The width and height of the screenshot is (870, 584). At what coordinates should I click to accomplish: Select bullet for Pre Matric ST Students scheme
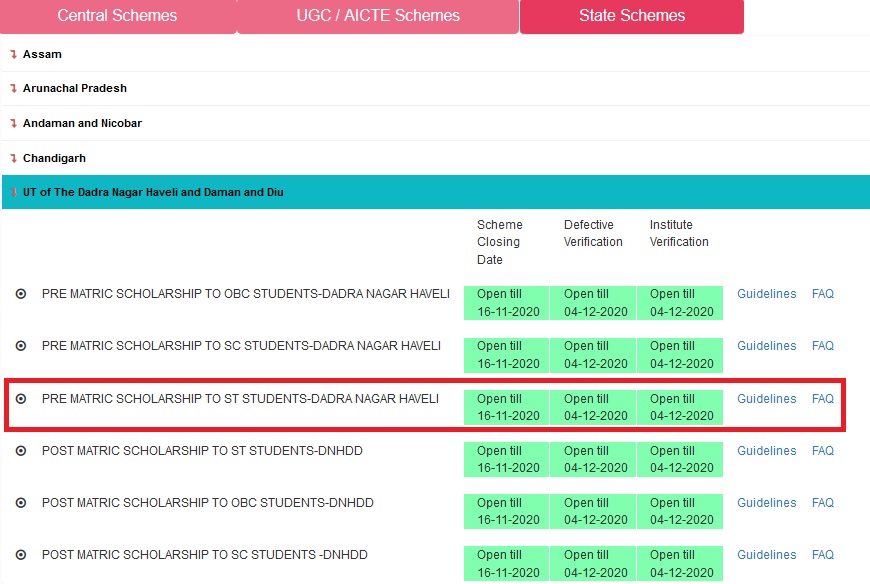click(x=21, y=399)
